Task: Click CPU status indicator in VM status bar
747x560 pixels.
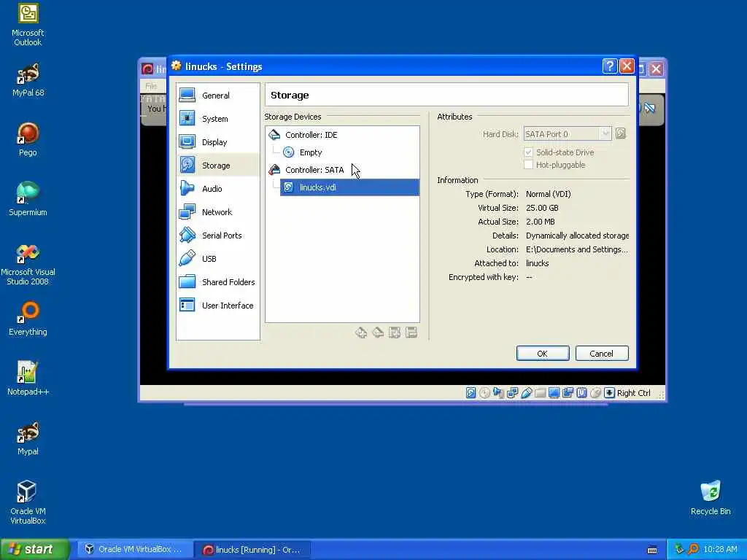Action: pyautogui.click(x=581, y=393)
